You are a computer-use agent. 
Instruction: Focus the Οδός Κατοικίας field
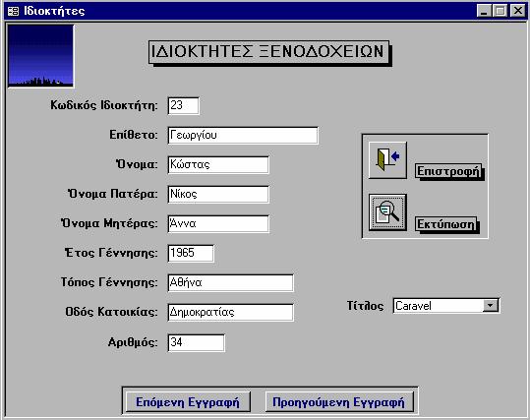point(230,312)
